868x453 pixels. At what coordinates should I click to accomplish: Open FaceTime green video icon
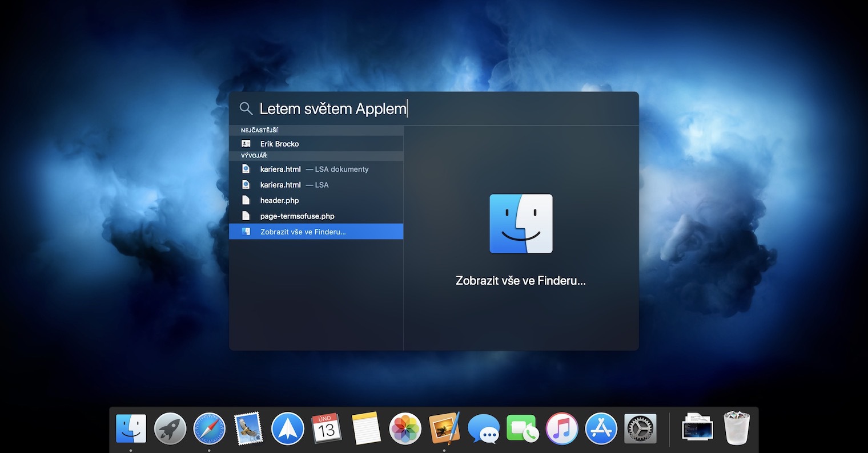pos(523,428)
